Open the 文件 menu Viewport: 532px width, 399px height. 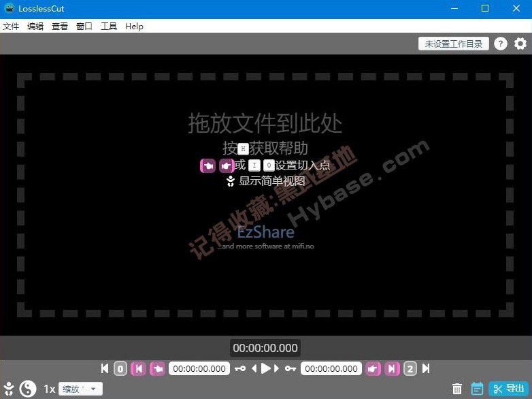[x=11, y=26]
